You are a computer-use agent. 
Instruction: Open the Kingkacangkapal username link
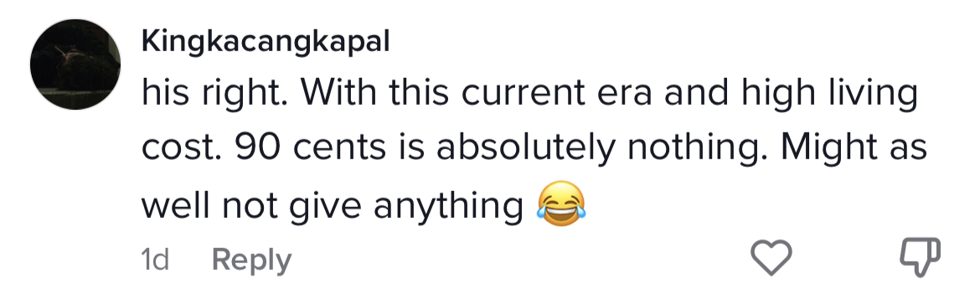[266, 43]
